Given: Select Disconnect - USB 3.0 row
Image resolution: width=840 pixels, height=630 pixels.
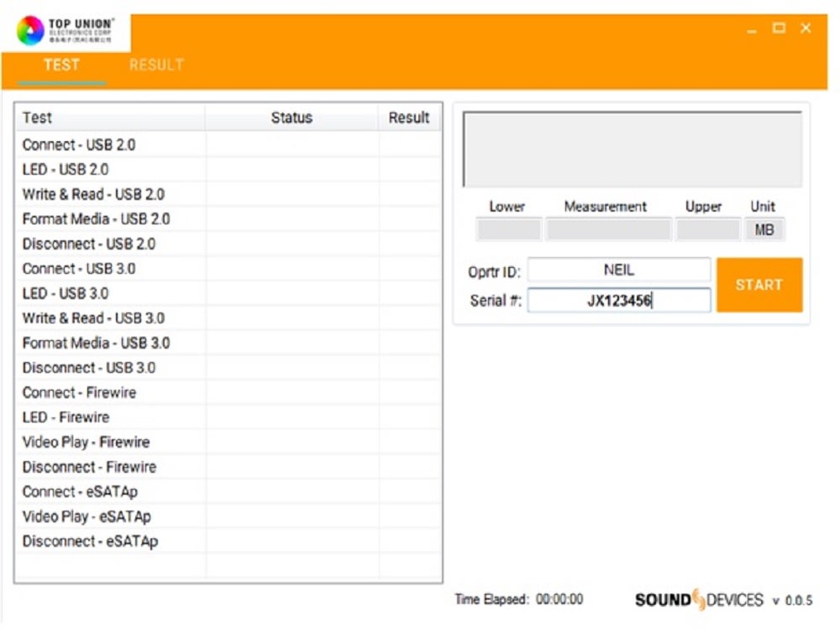Looking at the screenshot, I should coord(228,368).
